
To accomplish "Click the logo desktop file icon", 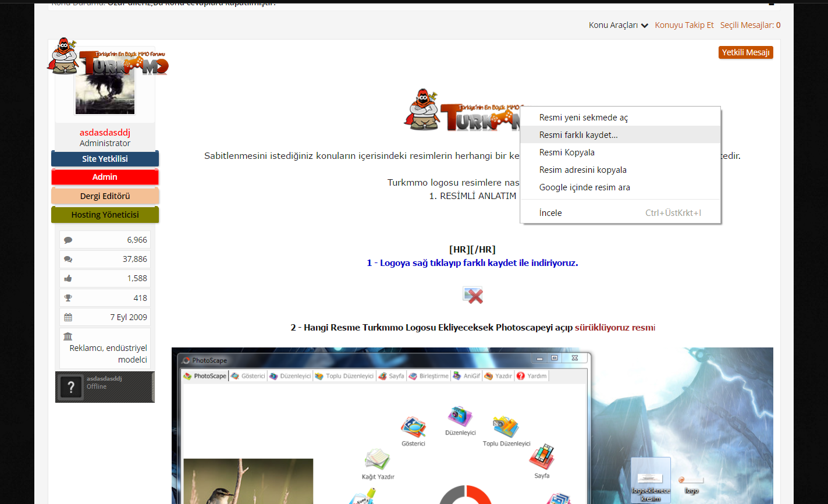I will pos(691,483).
